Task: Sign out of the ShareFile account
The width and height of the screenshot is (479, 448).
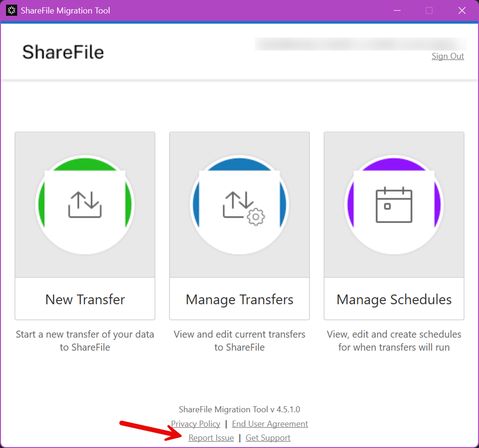Action: point(448,56)
